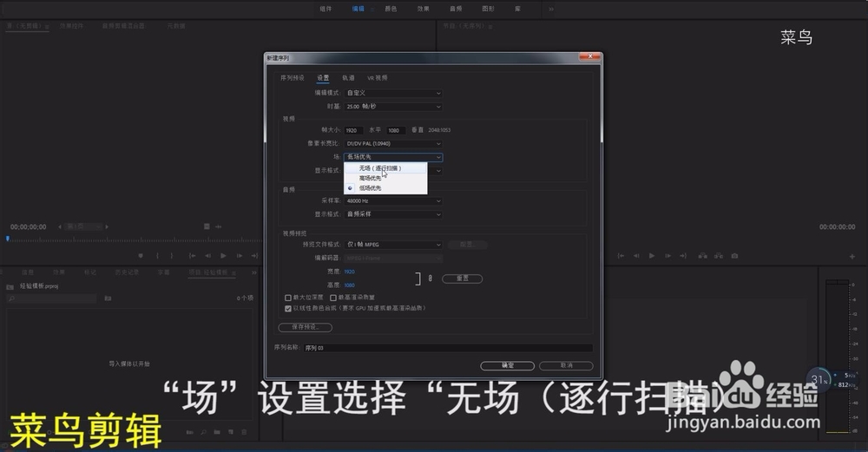Go to In point in Program monitor
This screenshot has width=868, height=452.
[621, 256]
